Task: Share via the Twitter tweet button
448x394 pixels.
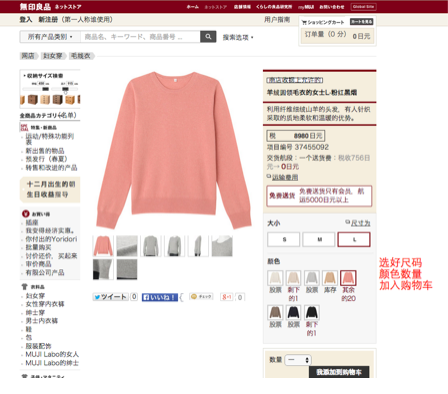Action: (x=110, y=297)
